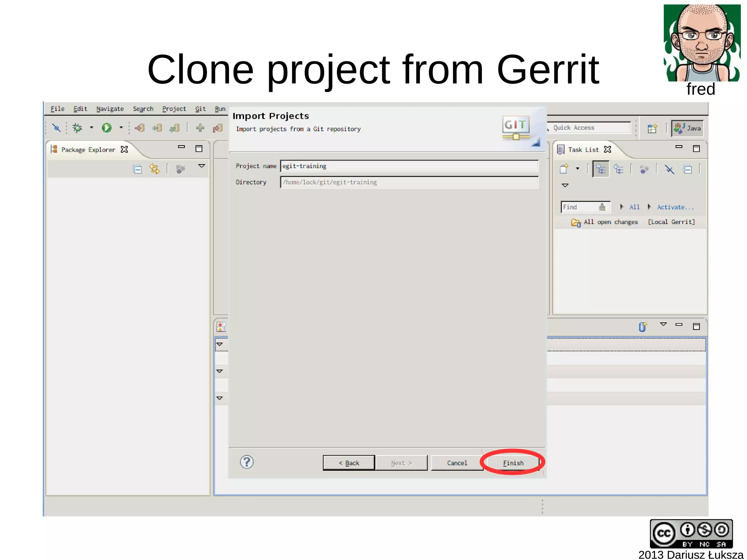The width and height of the screenshot is (747, 560).
Task: Toggle Link with Editor in Package Explorer
Action: 155,169
